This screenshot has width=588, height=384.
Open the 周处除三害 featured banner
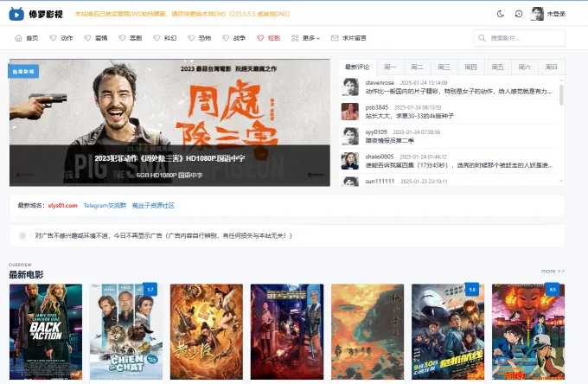click(x=169, y=123)
